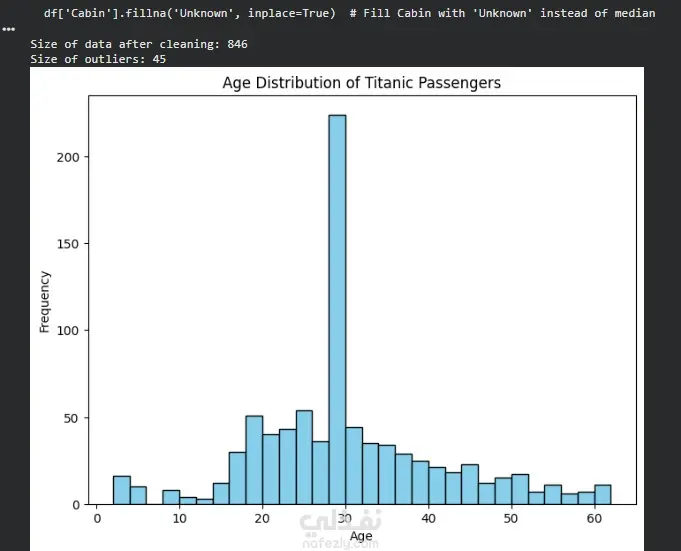Click the x-axis tick label 60
The image size is (681, 551).
pos(594,518)
